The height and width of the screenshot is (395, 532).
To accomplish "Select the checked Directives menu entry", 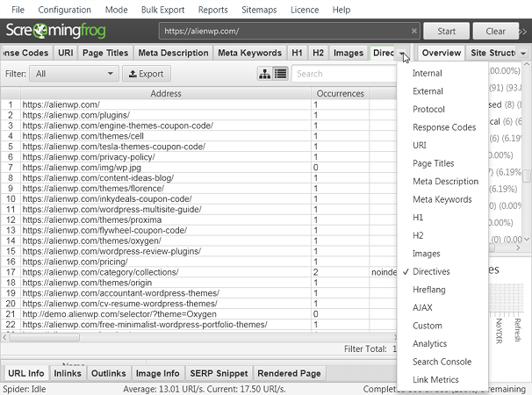I will 442,271.
